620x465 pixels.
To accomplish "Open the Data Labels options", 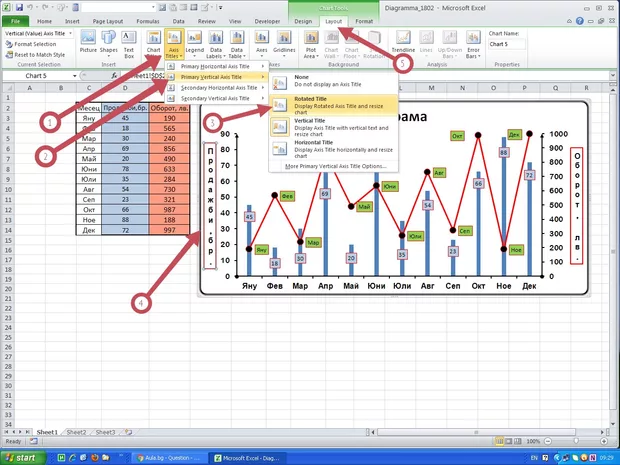I will coord(216,44).
